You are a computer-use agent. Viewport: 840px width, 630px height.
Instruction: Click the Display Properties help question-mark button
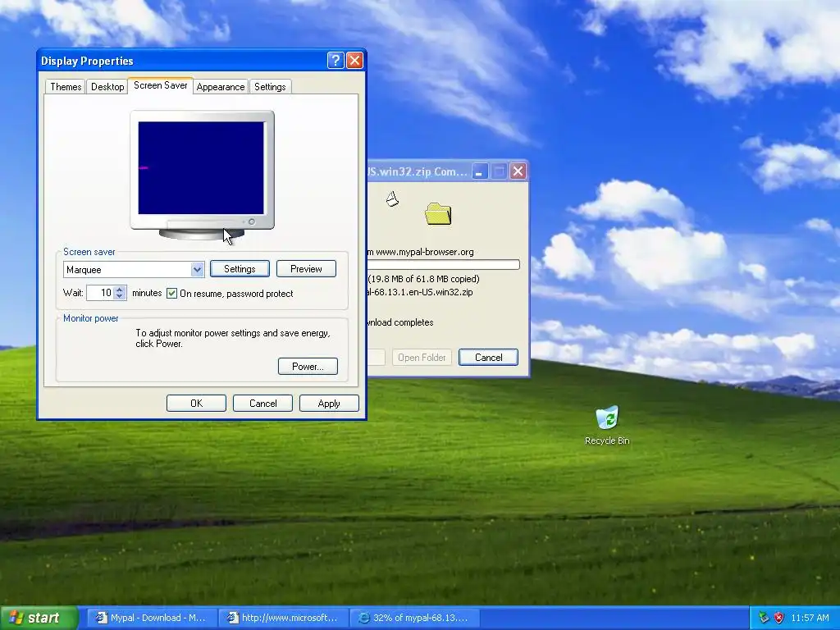pos(336,61)
